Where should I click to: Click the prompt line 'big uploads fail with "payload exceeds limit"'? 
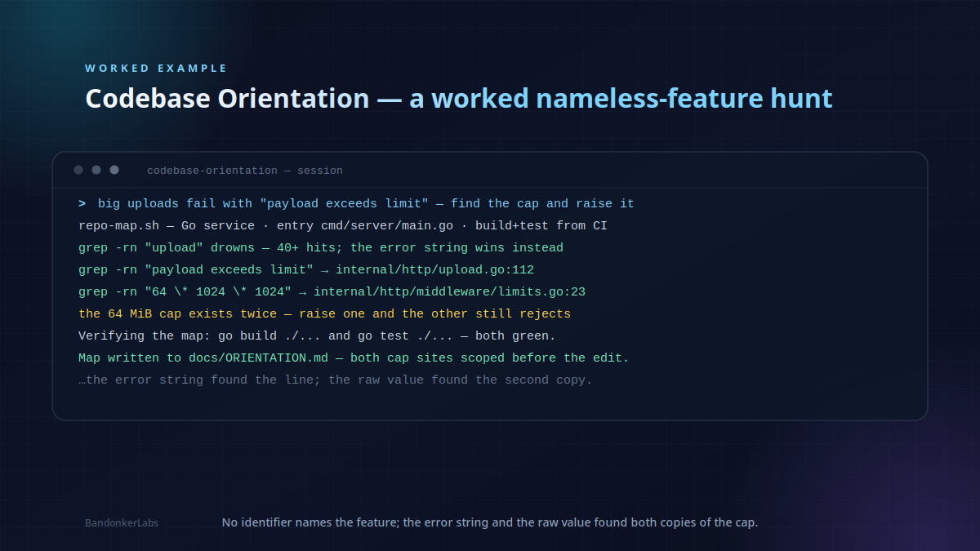tap(356, 204)
